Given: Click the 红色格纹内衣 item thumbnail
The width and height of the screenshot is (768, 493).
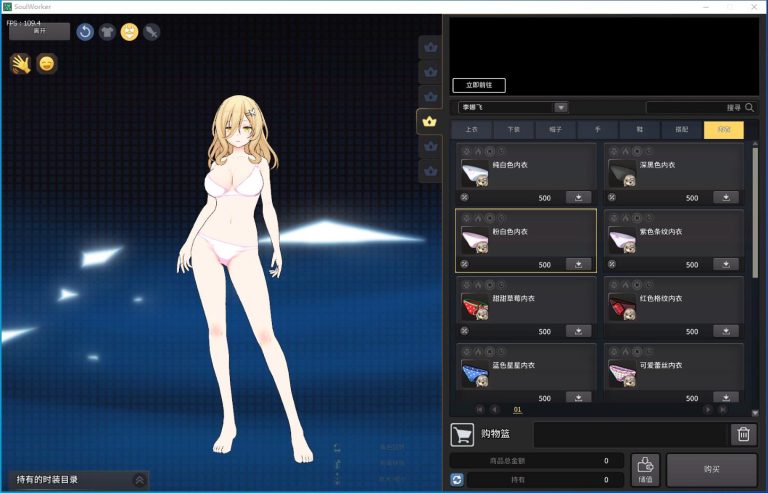Looking at the screenshot, I should tap(622, 307).
